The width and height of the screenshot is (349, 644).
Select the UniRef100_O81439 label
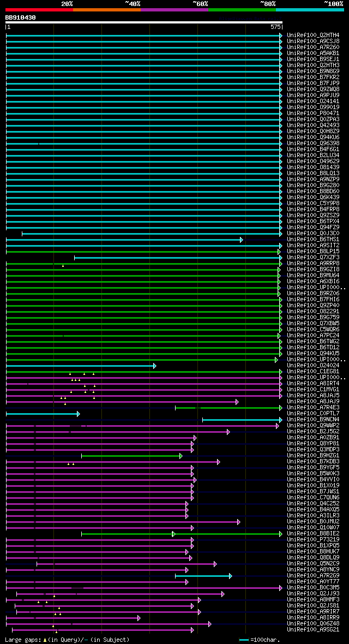click(x=313, y=167)
